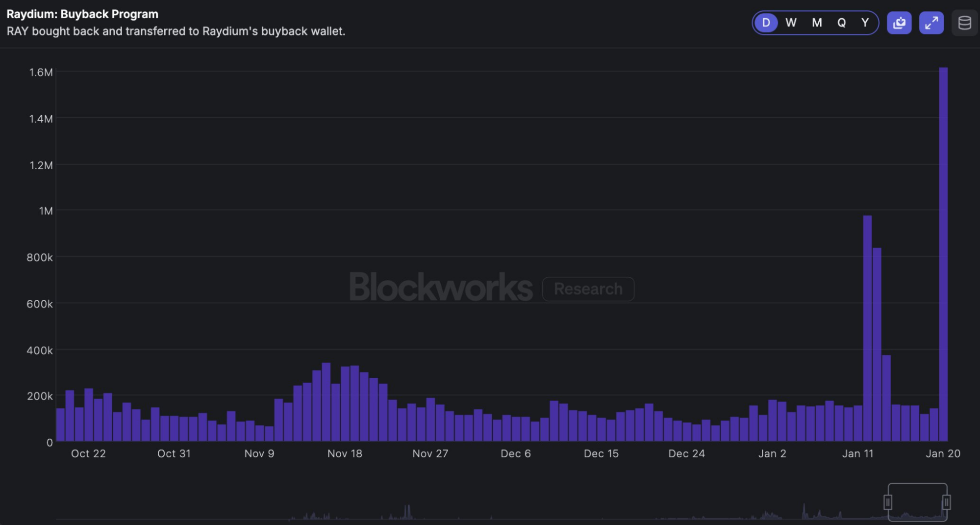Viewport: 980px width, 525px height.
Task: Click the 1.4M y-axis label
Action: click(x=41, y=119)
